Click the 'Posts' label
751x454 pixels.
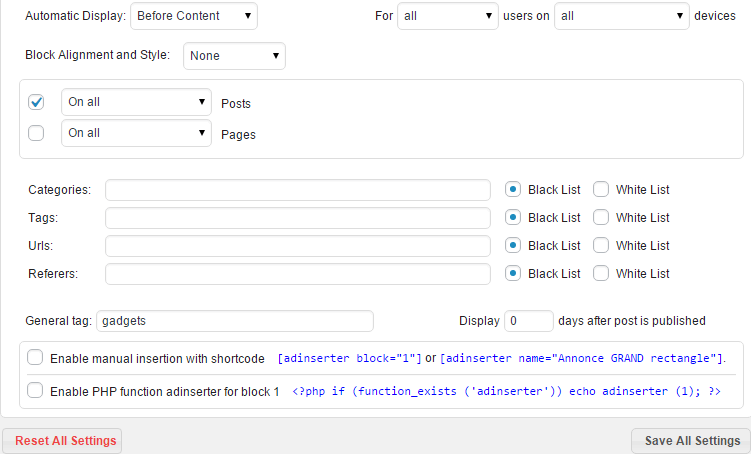tap(236, 104)
